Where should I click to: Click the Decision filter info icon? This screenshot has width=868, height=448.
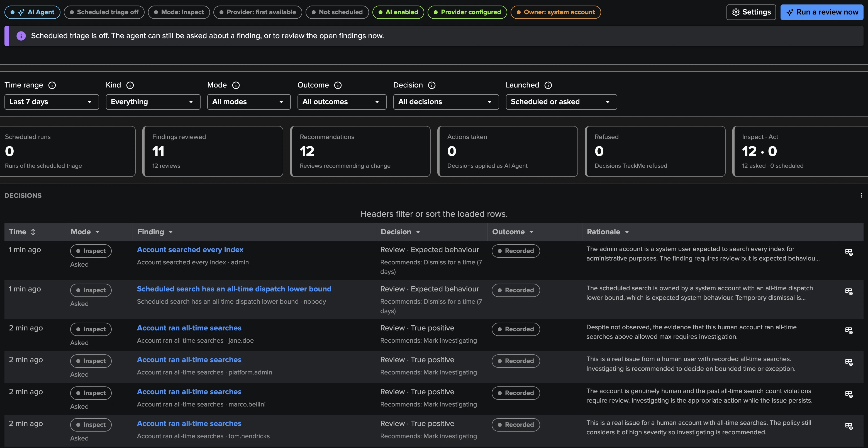click(x=432, y=85)
